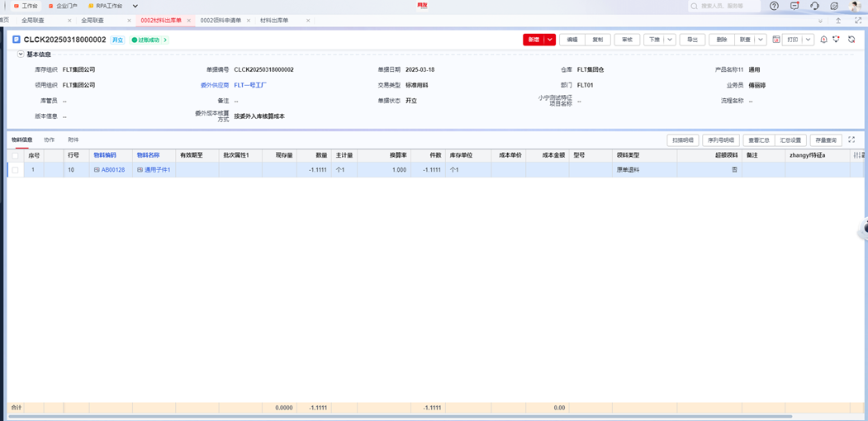Open the 新增 dropdown arrow
The height and width of the screenshot is (421, 868).
coord(550,40)
